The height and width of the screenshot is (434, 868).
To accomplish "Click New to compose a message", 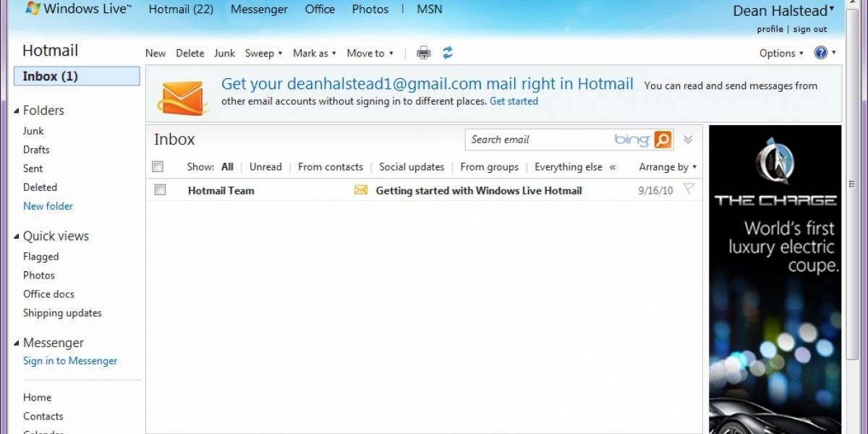I will [x=156, y=53].
